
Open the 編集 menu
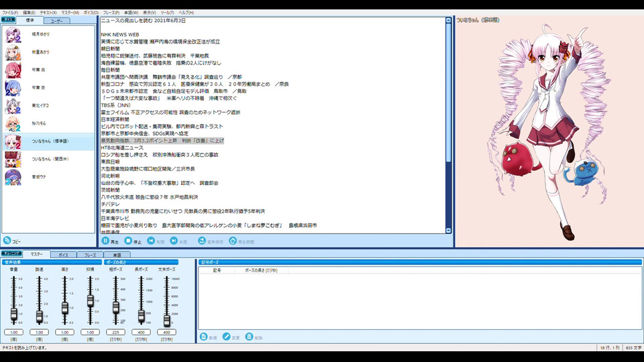click(x=29, y=13)
